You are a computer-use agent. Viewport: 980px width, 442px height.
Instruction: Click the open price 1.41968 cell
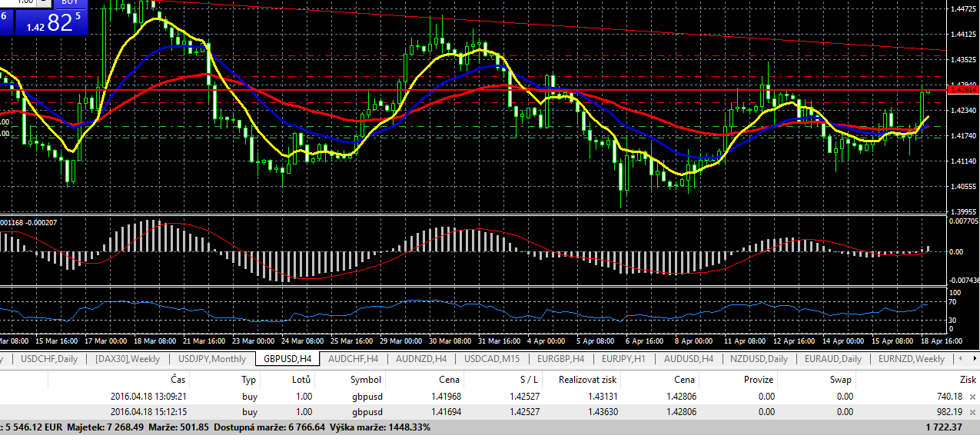point(445,397)
